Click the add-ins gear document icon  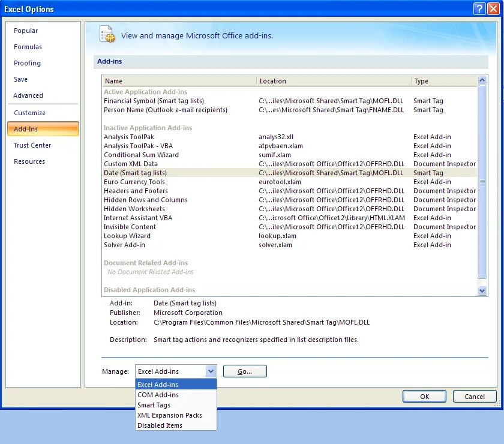[107, 34]
